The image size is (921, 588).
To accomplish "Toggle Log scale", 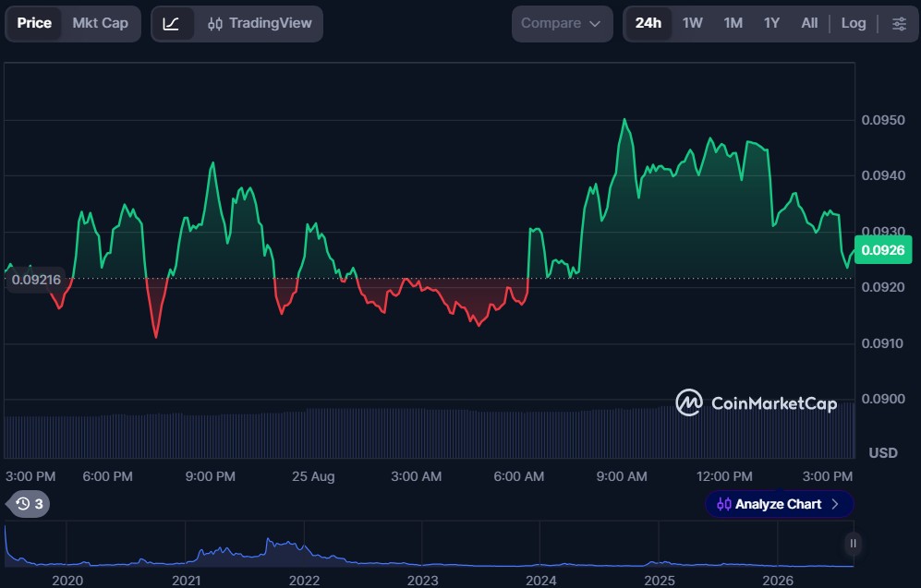I will pos(854,23).
